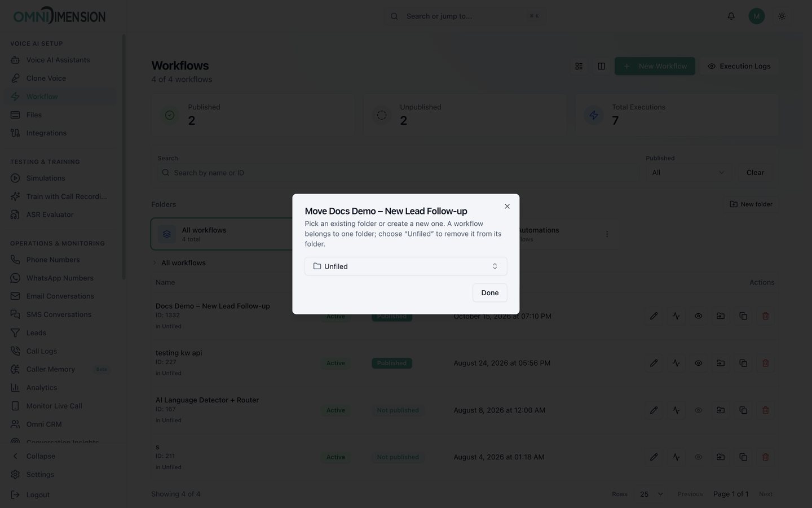Move Docs Demo workflow to folder icon
The width and height of the screenshot is (812, 508).
721,316
